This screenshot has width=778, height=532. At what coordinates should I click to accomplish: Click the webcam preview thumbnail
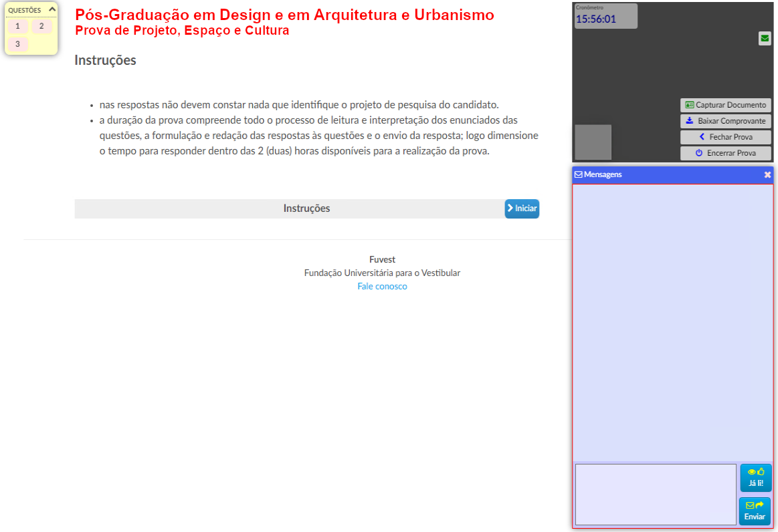point(593,142)
